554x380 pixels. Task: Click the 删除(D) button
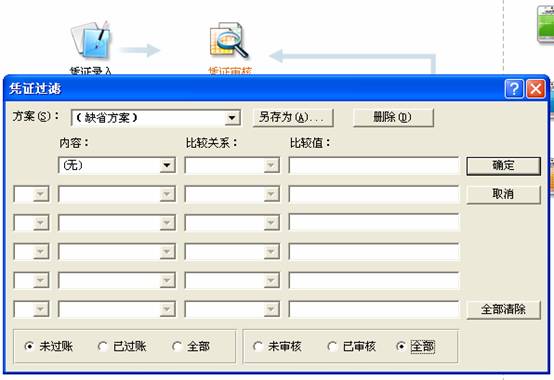pos(393,117)
